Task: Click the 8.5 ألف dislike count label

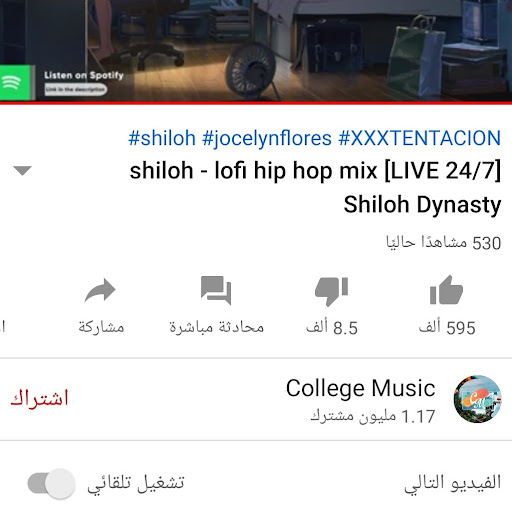Action: 332,327
